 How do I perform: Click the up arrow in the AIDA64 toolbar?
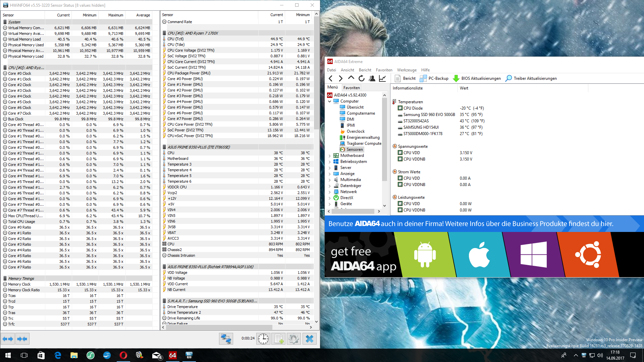click(x=351, y=78)
